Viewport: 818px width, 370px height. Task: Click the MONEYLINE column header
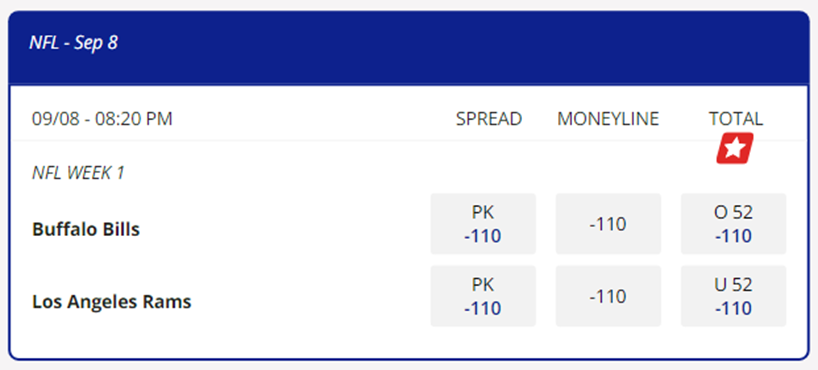(x=608, y=119)
